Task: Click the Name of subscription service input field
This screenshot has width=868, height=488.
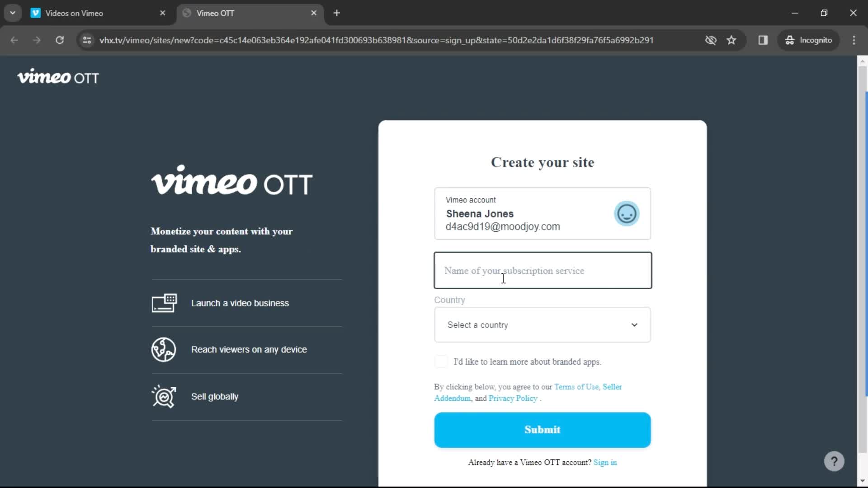Action: tap(542, 271)
